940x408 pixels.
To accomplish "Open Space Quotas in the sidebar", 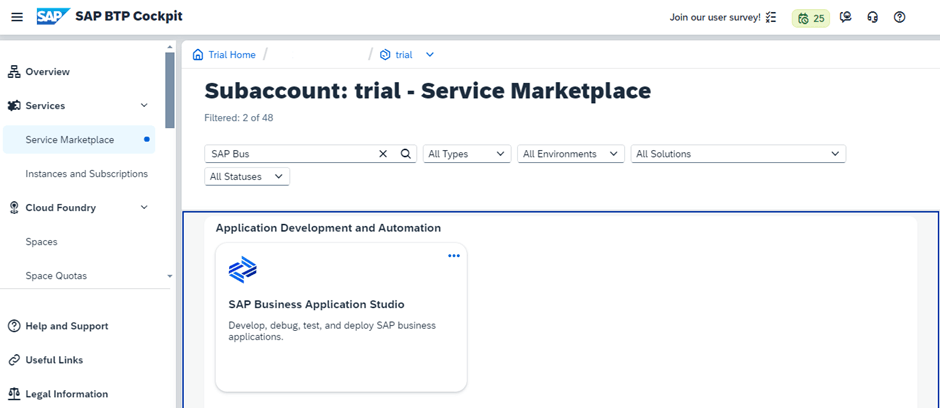I will tap(56, 276).
